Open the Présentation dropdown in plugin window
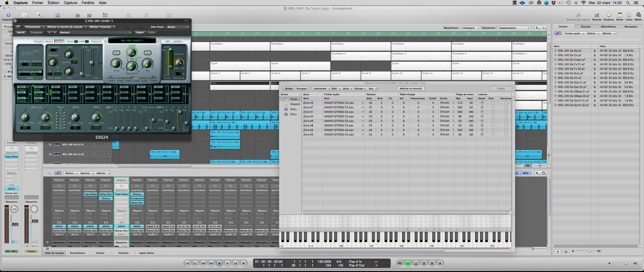The height and width of the screenshot is (272, 644). pos(34,27)
